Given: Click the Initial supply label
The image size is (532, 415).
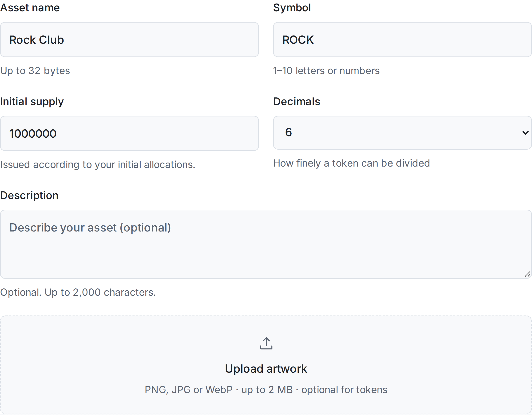Looking at the screenshot, I should click(x=32, y=102).
